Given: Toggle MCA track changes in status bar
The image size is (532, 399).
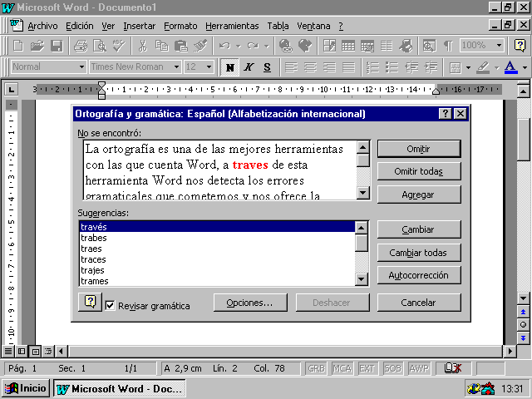Looking at the screenshot, I should pos(342,368).
